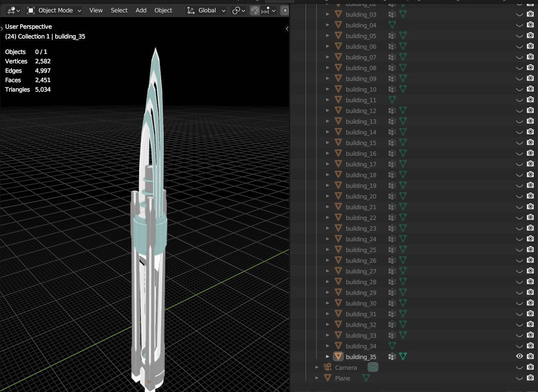Viewport: 538px width, 392px height.
Task: Click the building_34 mesh data icon
Action: 392,346
